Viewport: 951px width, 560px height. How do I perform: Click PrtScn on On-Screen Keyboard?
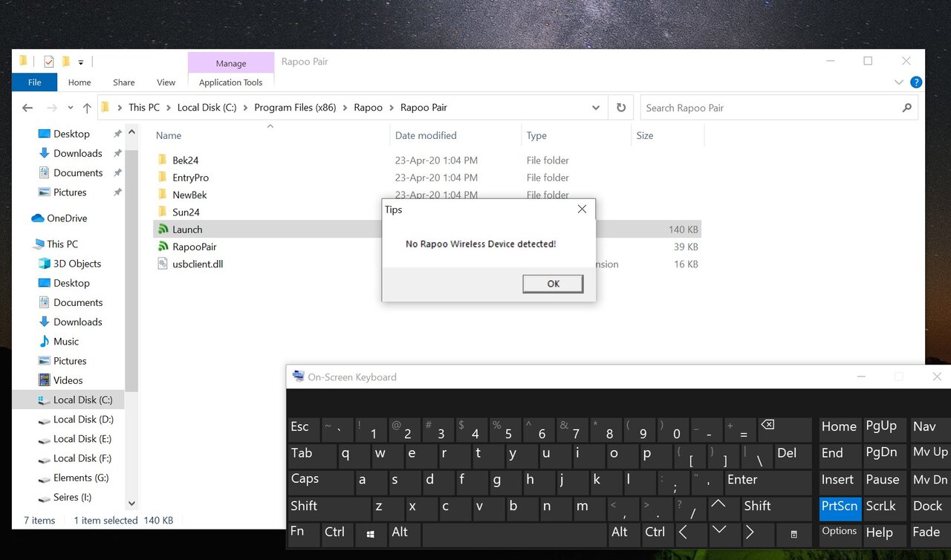[840, 509]
